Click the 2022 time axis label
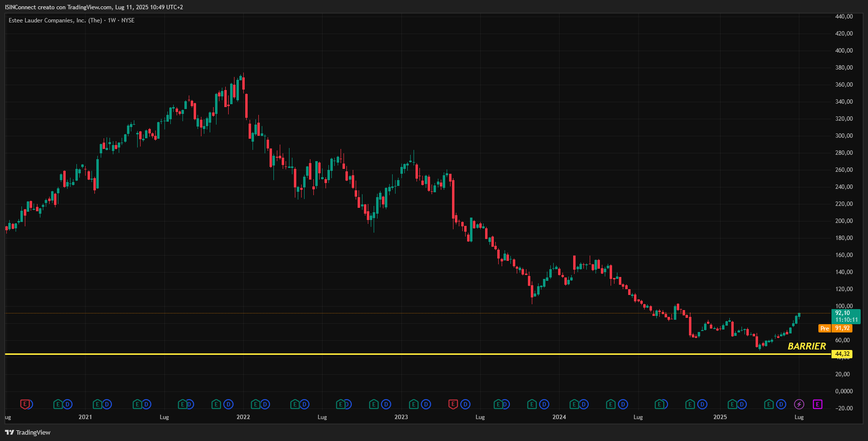This screenshot has height=441, width=868. pos(243,417)
